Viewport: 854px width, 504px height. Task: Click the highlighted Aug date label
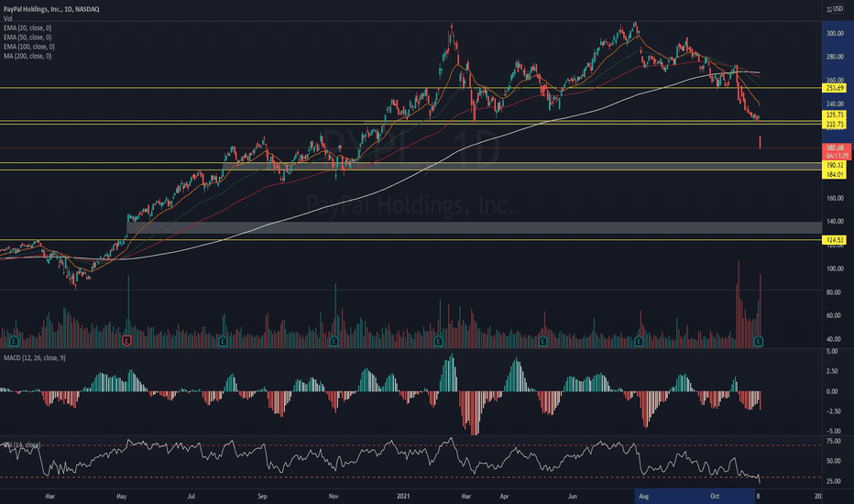click(x=643, y=496)
